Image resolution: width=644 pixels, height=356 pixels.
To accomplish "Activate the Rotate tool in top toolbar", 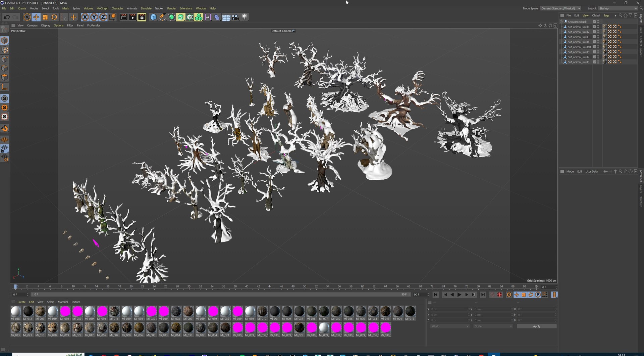I will coord(54,17).
